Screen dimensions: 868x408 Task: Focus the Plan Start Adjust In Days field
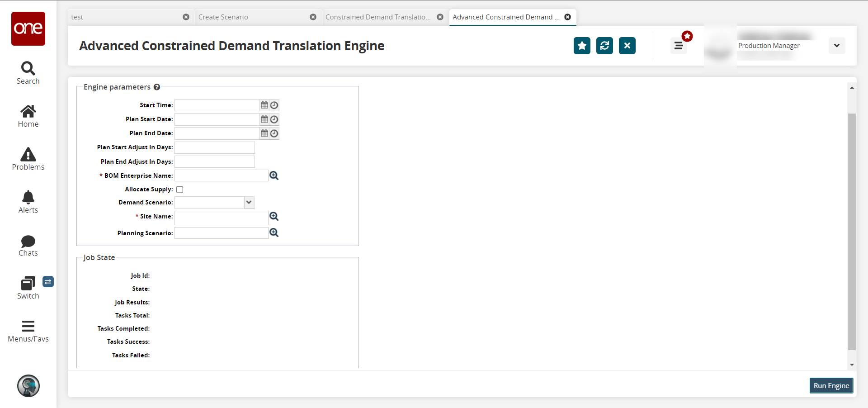coord(215,147)
